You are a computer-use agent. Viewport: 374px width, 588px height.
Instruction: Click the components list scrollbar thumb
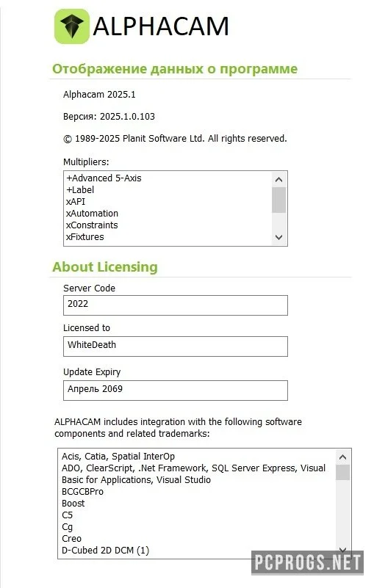tap(342, 472)
